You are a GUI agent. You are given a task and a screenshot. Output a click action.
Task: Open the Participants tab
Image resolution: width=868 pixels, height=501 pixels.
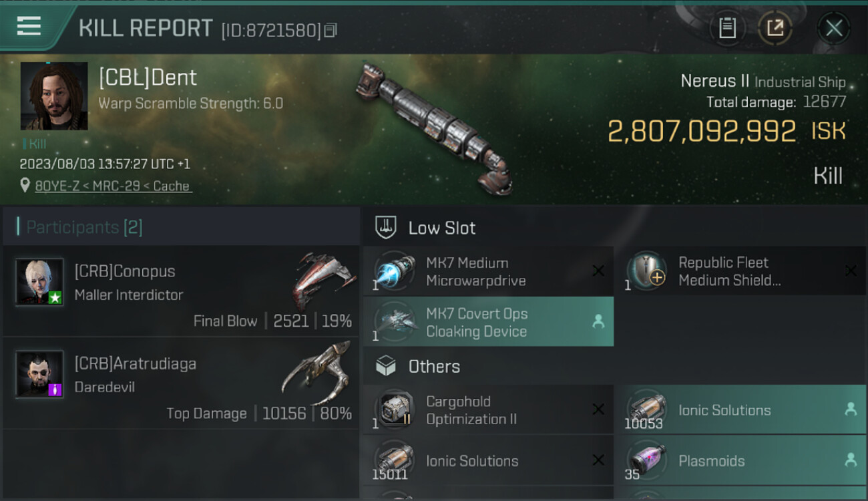click(84, 227)
